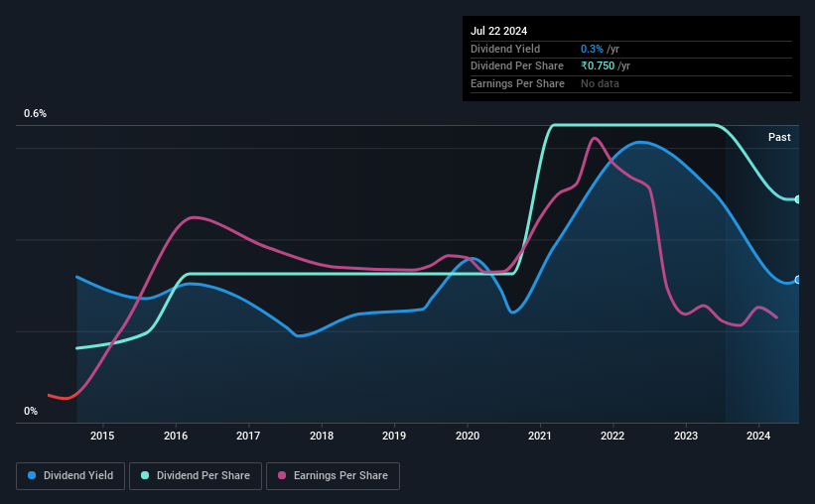Toggle the Dividend Per Share legend button

pyautogui.click(x=196, y=476)
